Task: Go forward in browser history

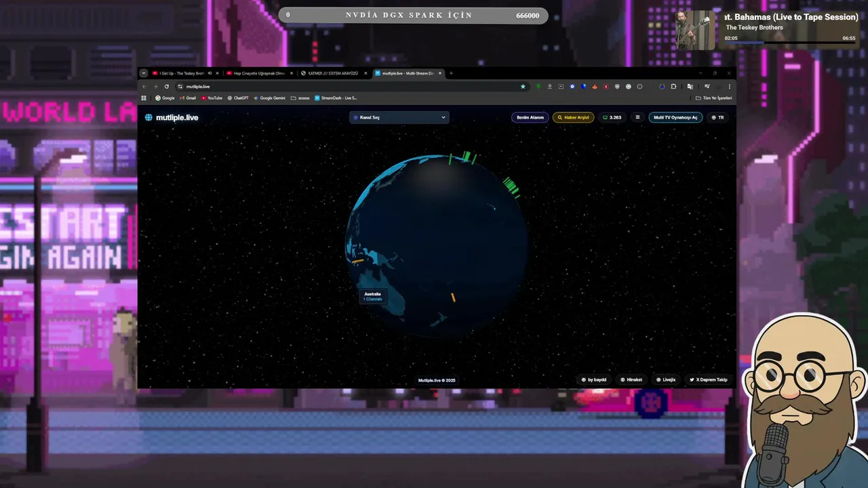Action: (155, 87)
